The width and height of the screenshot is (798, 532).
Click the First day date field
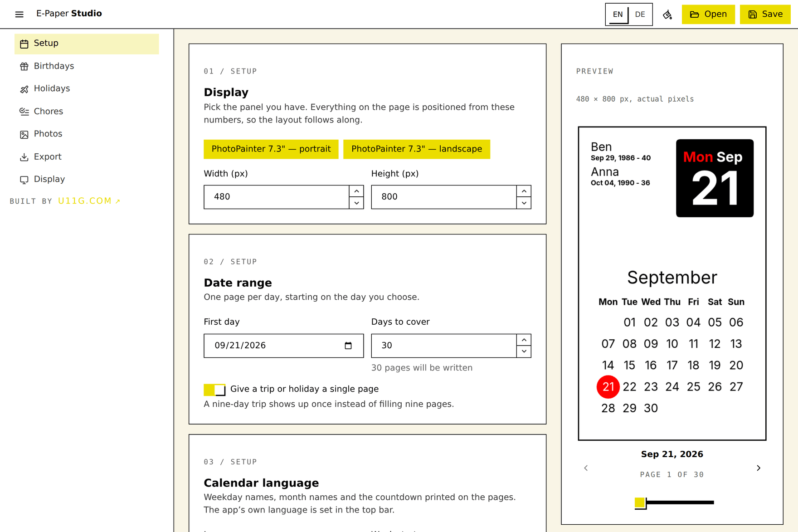click(284, 346)
